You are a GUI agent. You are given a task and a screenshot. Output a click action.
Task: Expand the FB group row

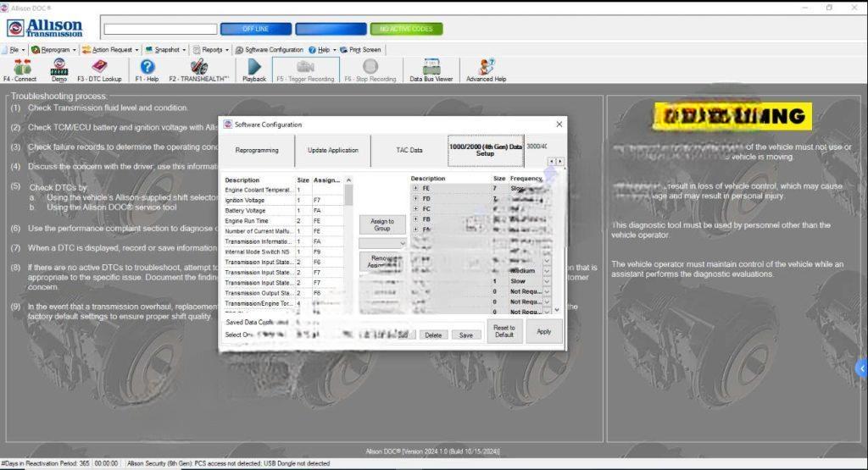[415, 219]
